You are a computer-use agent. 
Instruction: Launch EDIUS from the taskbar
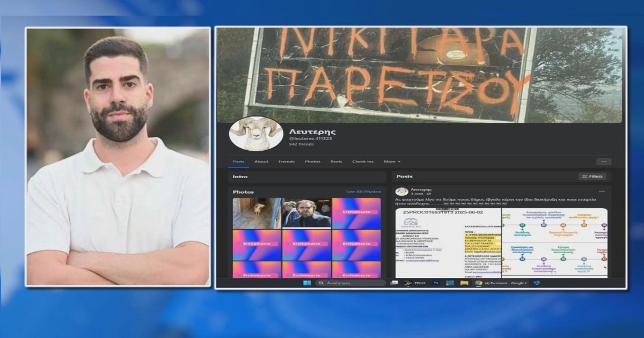(x=411, y=283)
